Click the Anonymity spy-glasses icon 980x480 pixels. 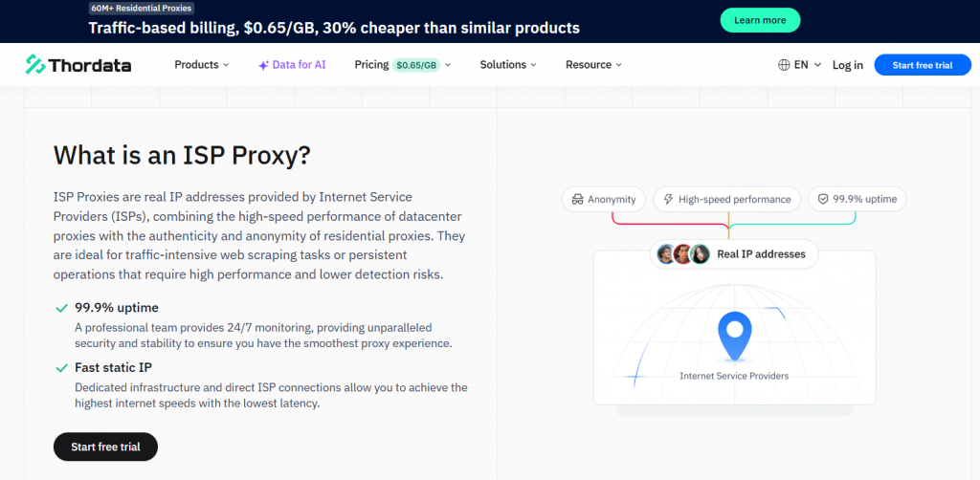pyautogui.click(x=577, y=200)
